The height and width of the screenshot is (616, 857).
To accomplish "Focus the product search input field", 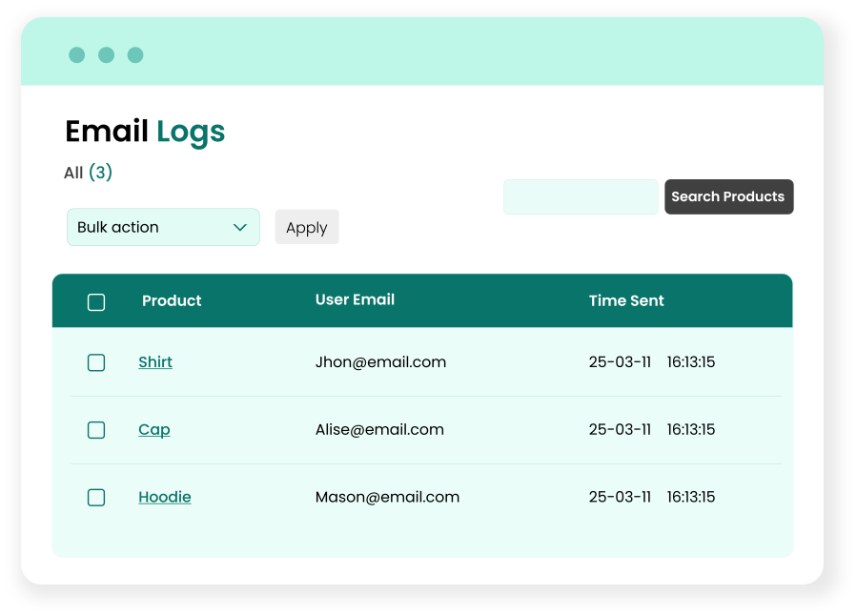I will tap(581, 196).
